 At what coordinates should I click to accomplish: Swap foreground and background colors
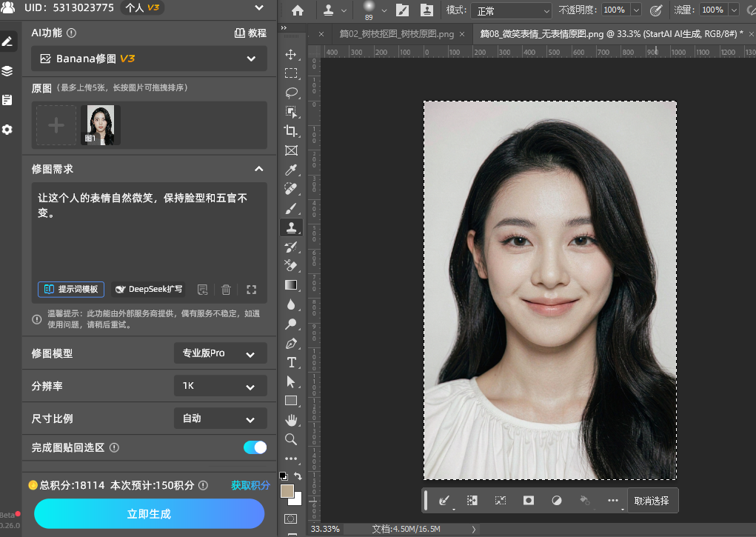coord(298,476)
